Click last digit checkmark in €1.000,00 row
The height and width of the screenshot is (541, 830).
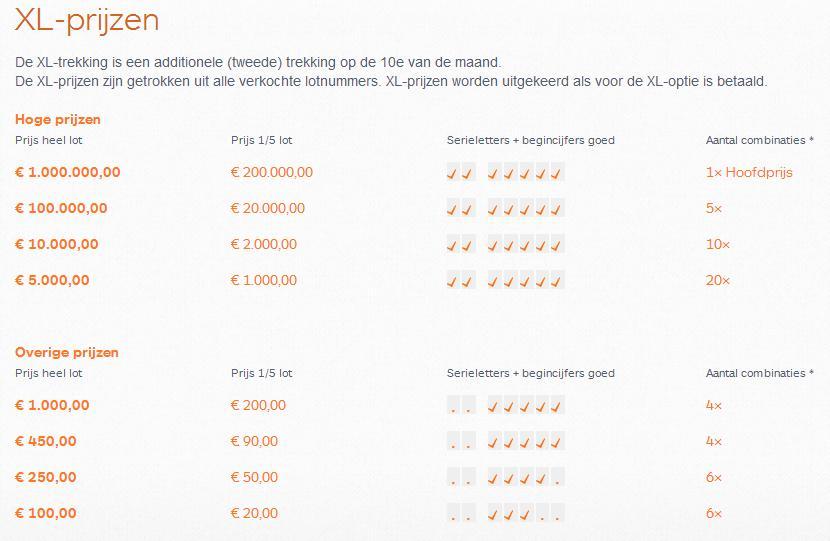click(557, 406)
